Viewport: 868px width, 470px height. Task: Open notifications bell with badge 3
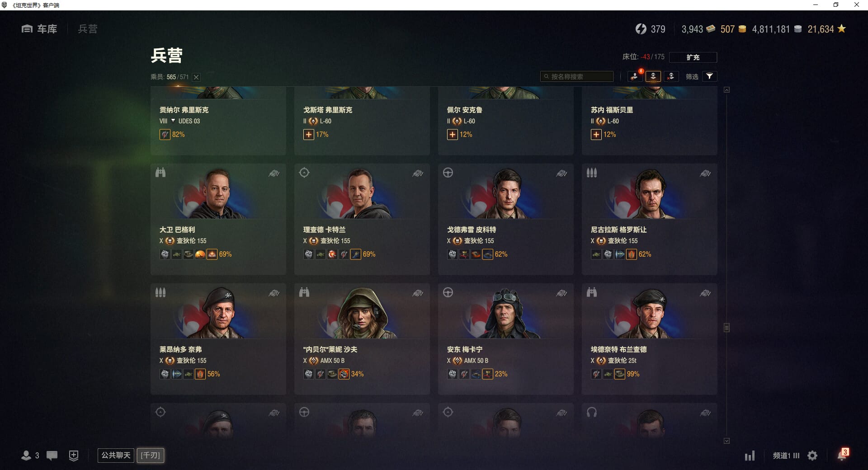(842, 455)
